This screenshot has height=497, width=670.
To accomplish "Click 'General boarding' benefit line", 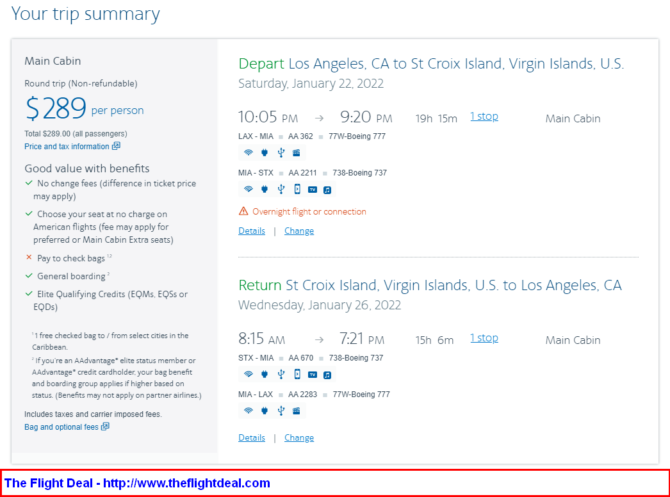I will pyautogui.click(x=71, y=276).
